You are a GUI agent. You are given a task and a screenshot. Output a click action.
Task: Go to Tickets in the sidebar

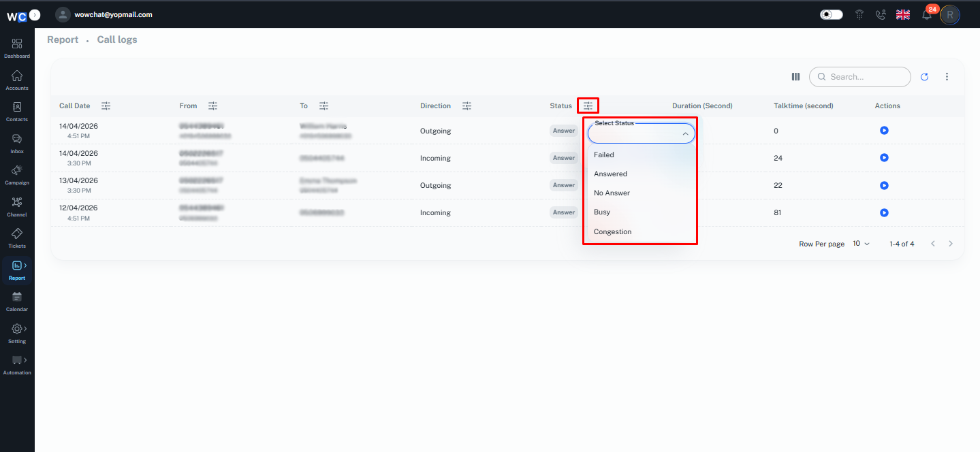coord(17,238)
